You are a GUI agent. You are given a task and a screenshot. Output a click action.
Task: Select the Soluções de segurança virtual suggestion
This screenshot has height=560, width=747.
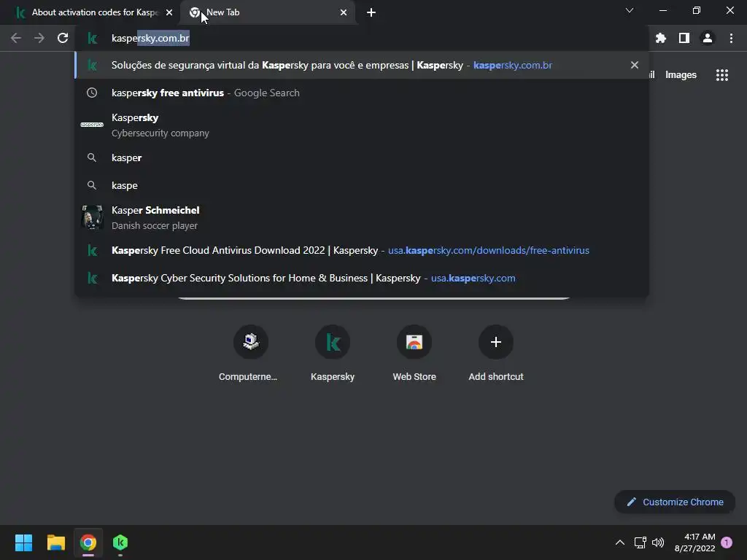tap(361, 65)
